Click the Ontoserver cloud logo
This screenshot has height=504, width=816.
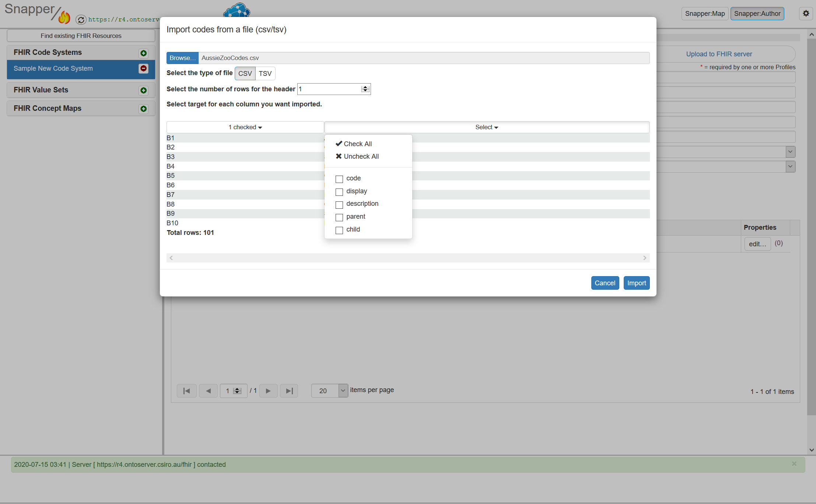pyautogui.click(x=237, y=10)
